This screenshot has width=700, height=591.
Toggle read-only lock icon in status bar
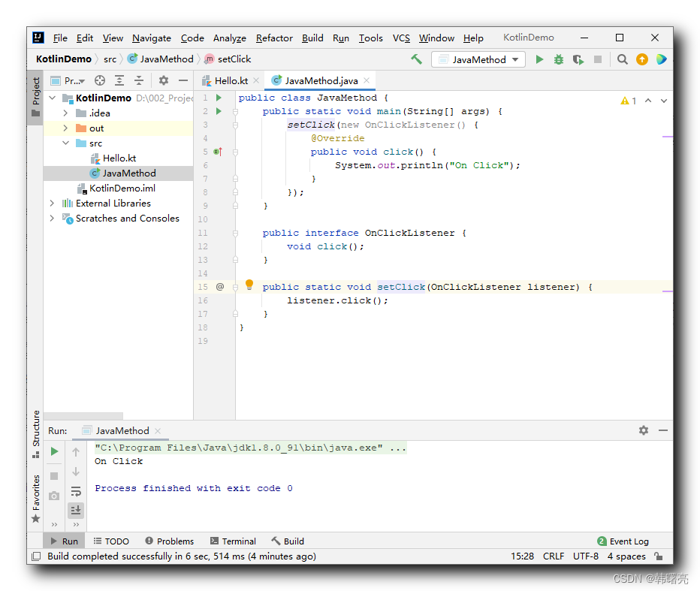pos(659,556)
